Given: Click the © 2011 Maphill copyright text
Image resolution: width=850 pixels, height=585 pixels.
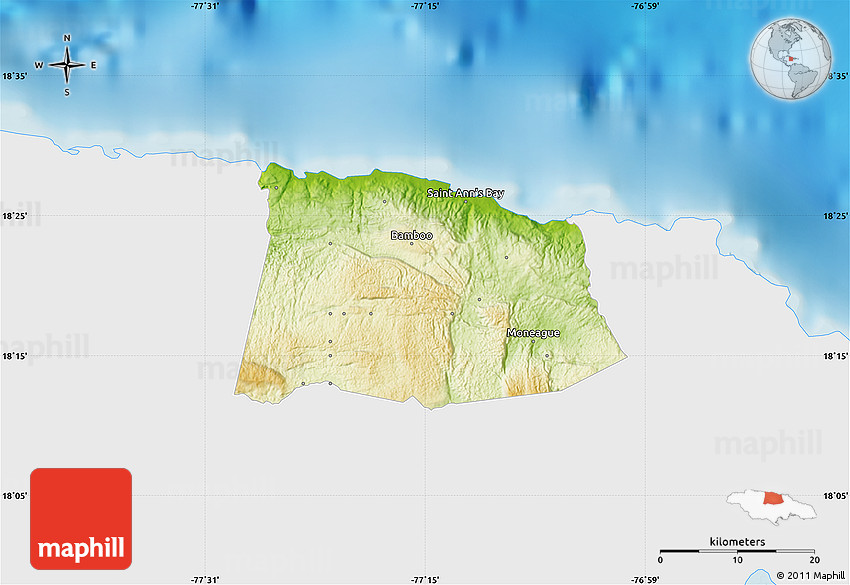Looking at the screenshot, I should click(808, 575).
